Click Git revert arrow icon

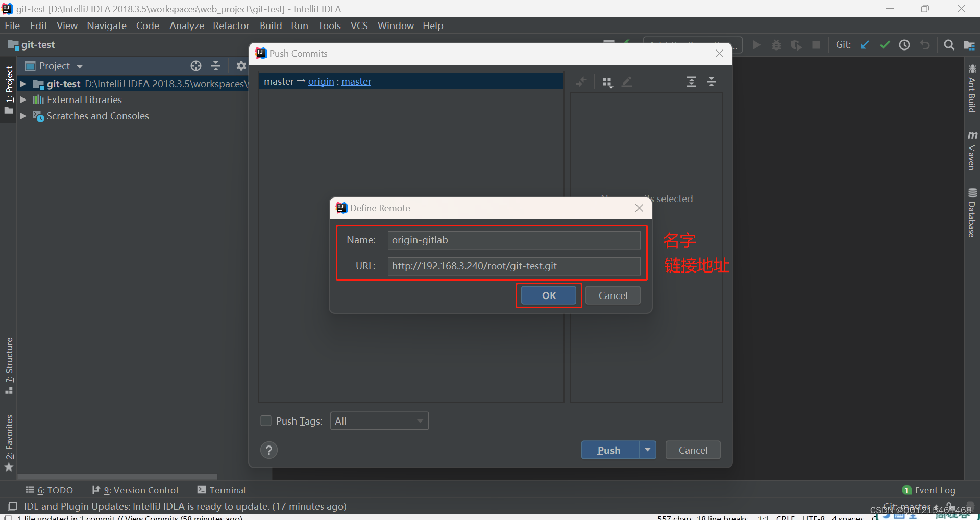[924, 45]
